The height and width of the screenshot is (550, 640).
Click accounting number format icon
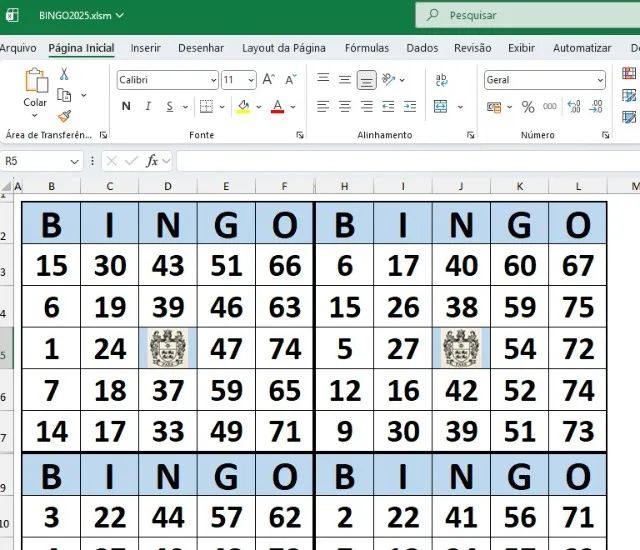(494, 107)
